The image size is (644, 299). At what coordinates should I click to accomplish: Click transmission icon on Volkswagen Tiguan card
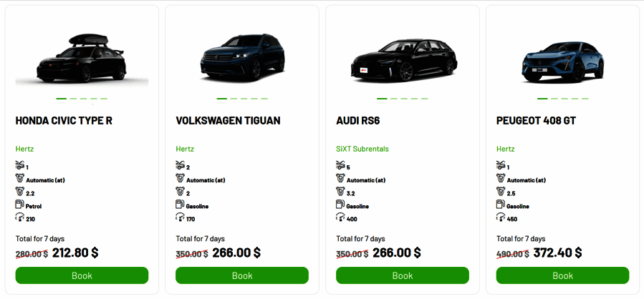click(180, 179)
